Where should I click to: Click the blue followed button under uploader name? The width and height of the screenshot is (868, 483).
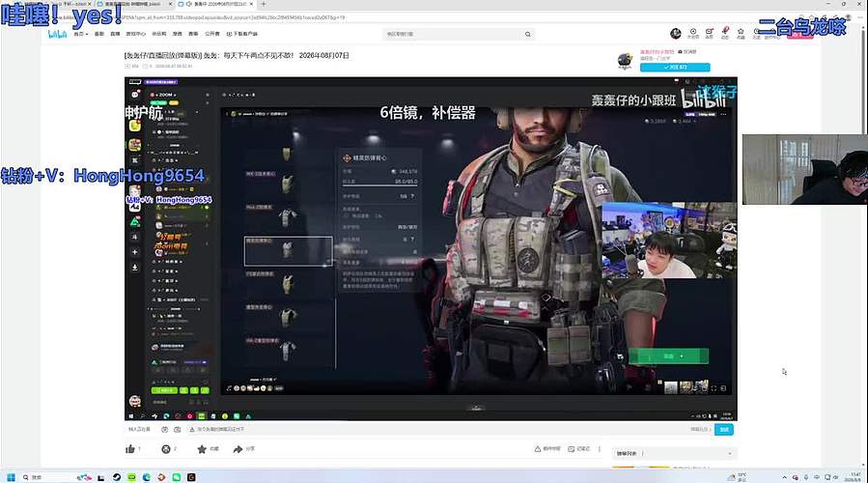coord(675,68)
